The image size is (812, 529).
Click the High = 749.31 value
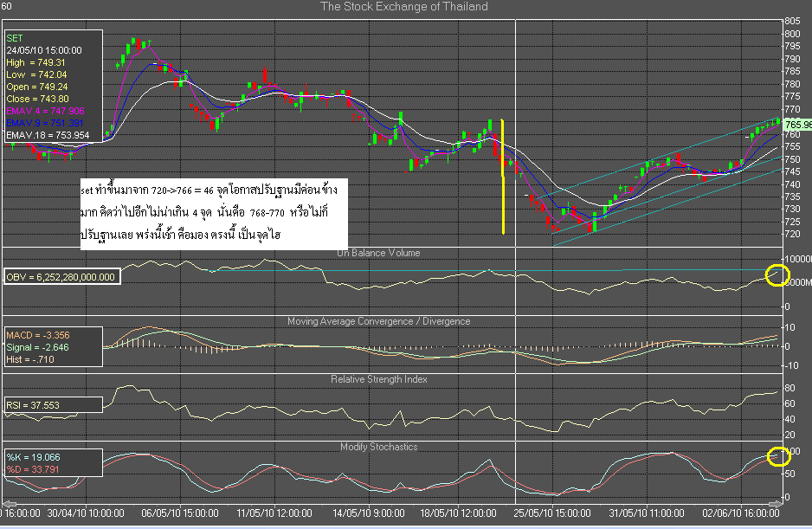35,62
